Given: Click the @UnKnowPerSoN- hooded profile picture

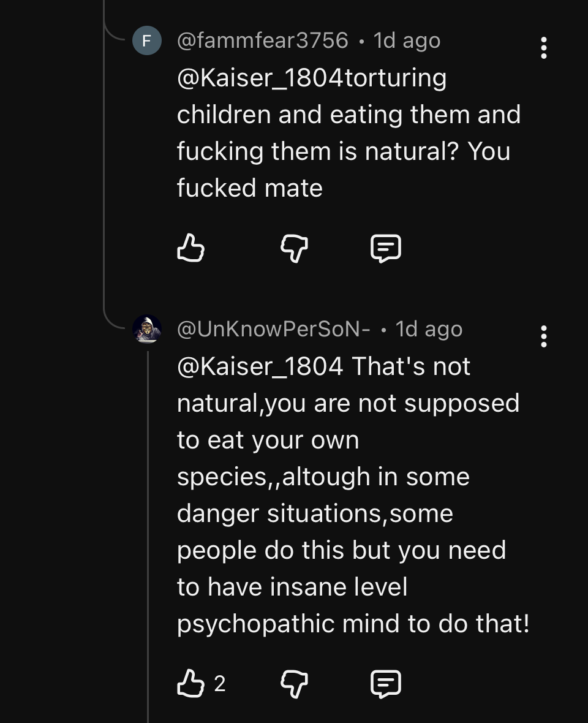Looking at the screenshot, I should pyautogui.click(x=147, y=329).
